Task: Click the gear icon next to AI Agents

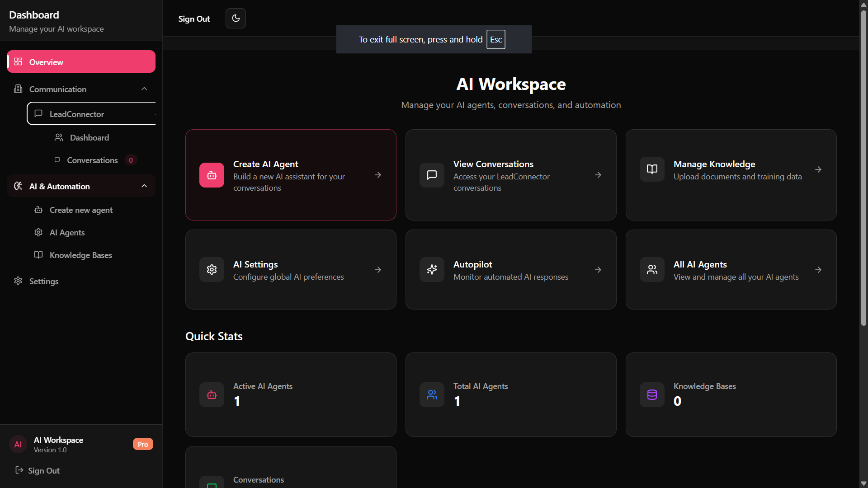Action: pos(38,232)
